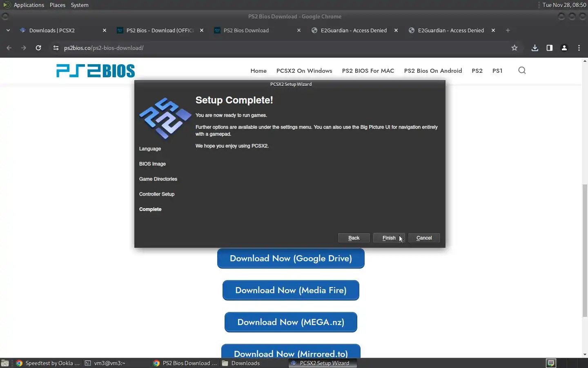Select Controller Setup step in wizard sidebar

157,194
